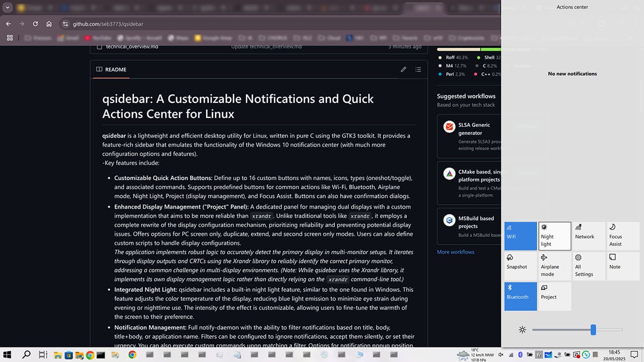Open the taskbar search magnifier
Screen dimensions: 644x362
point(26,354)
